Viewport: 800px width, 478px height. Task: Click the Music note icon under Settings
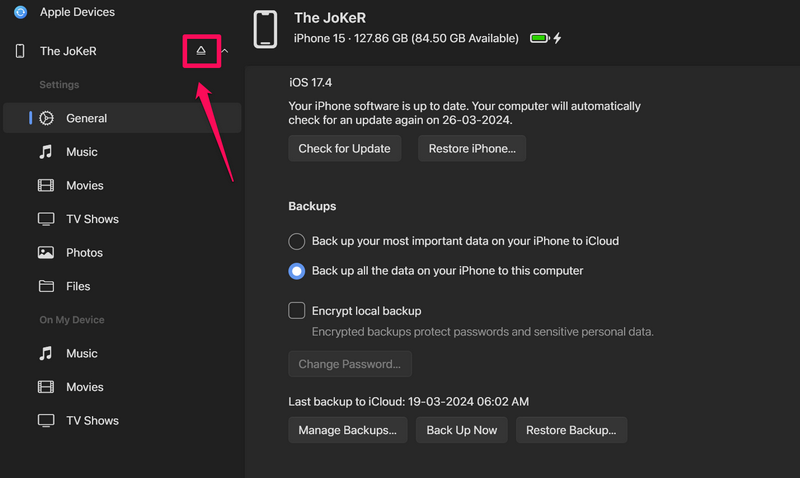(46, 152)
